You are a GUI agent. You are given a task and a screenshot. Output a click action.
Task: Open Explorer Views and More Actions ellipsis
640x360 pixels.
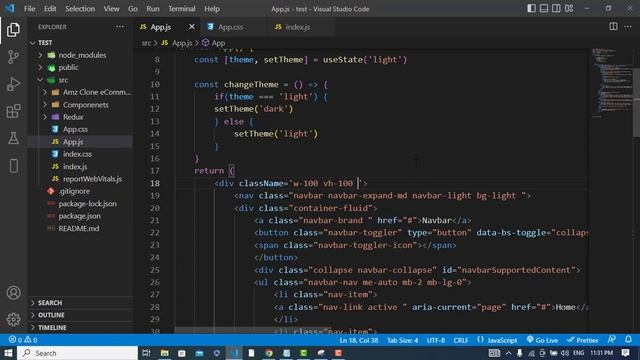pos(120,27)
